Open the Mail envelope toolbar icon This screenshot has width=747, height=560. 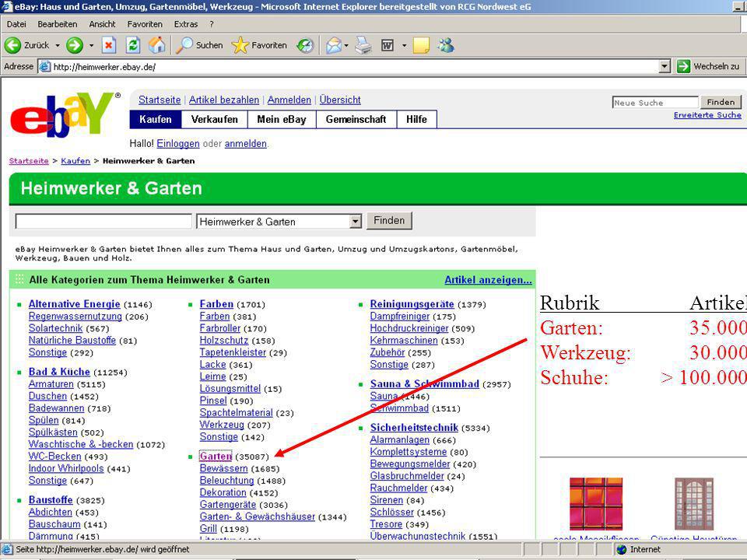(x=334, y=45)
